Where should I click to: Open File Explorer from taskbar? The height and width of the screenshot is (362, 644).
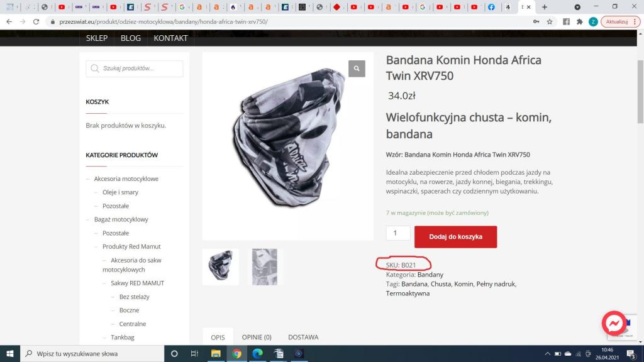[x=216, y=353]
